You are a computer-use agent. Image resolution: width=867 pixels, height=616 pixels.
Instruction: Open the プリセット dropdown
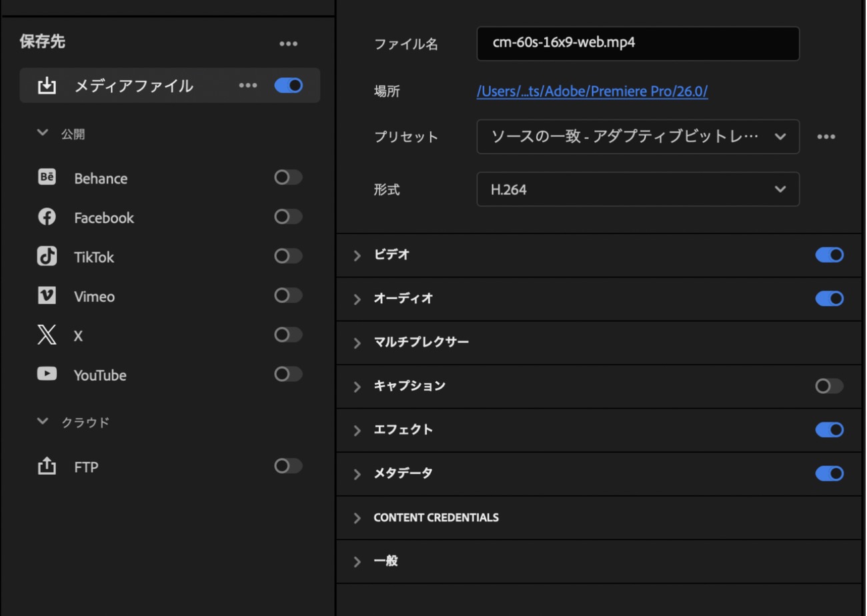(638, 137)
